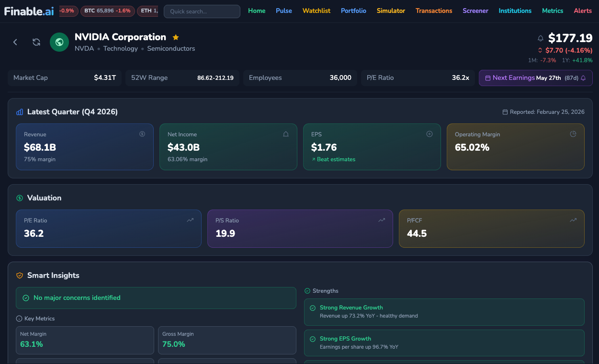Viewport: 599px width, 364px height.
Task: Click the dollar icon on the Revenue card
Action: [x=142, y=134]
